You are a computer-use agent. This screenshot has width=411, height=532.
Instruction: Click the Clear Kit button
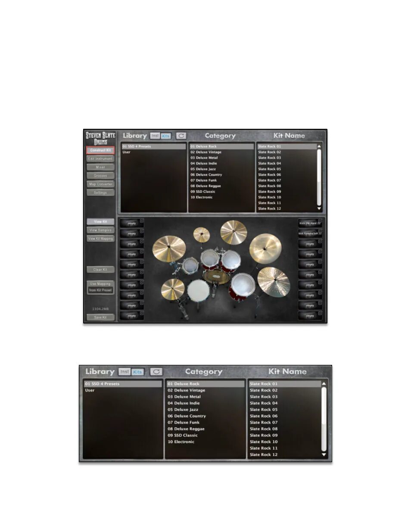pos(100,270)
